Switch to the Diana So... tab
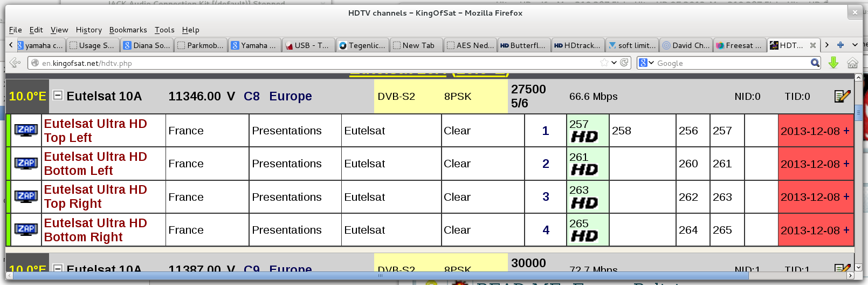Image resolution: width=868 pixels, height=285 pixels. click(147, 45)
